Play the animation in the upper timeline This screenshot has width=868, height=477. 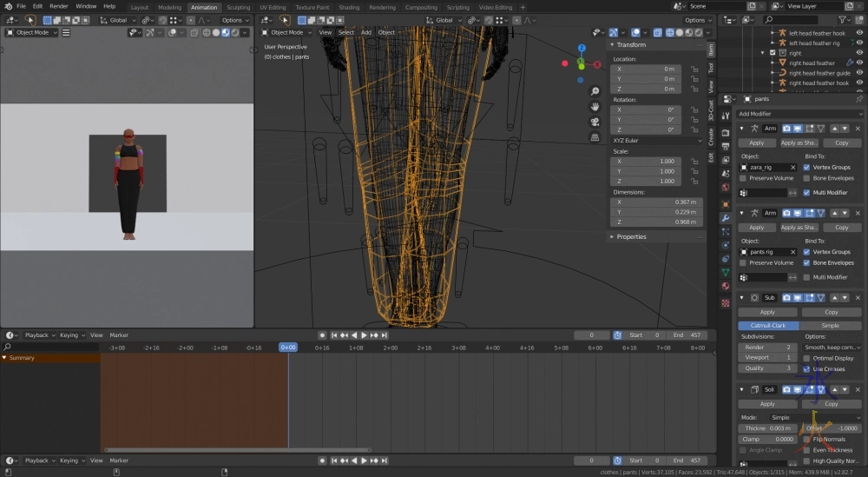[365, 335]
